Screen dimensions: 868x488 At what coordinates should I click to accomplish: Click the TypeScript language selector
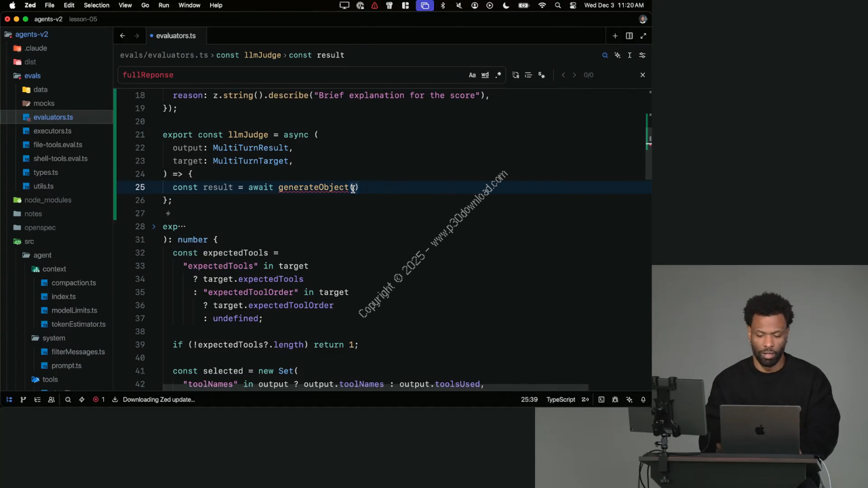coord(560,400)
